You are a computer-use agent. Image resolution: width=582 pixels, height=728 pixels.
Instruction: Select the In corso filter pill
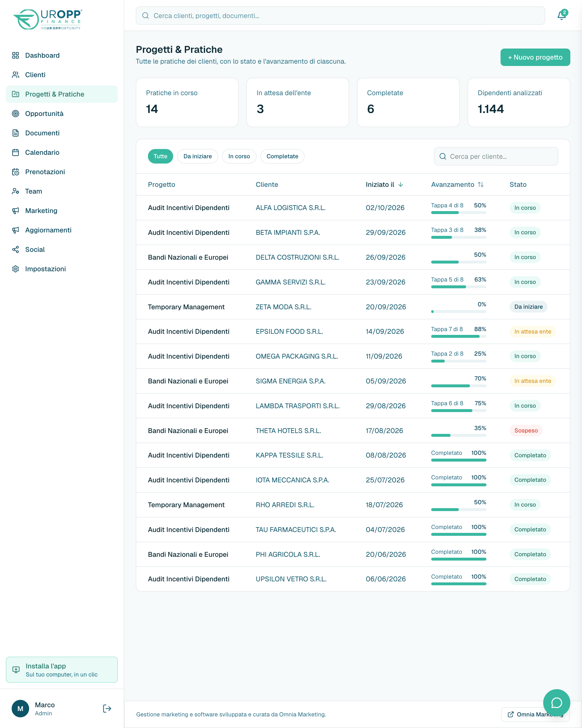coord(239,156)
